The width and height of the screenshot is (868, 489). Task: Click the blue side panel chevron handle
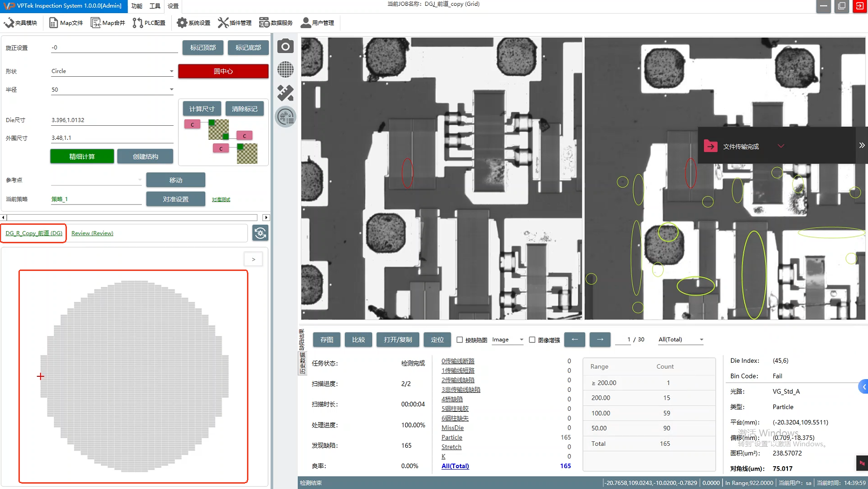point(864,387)
